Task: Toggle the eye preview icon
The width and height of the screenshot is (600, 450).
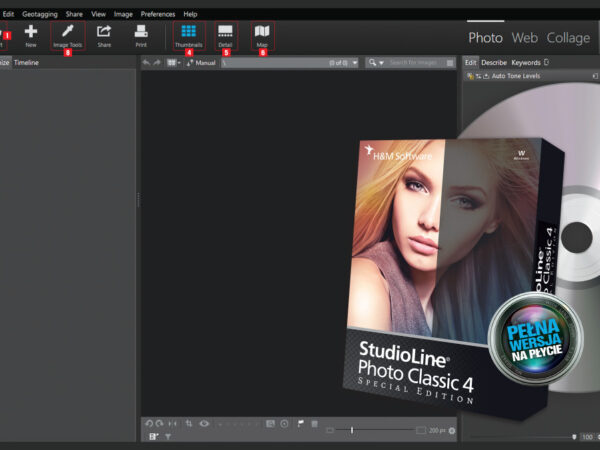Action: tap(204, 424)
